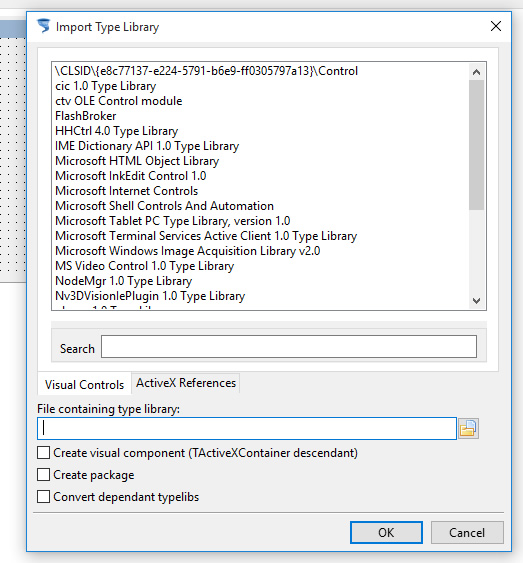Dismiss dialog with Cancel button
Screen dimensions: 523x563
467,532
